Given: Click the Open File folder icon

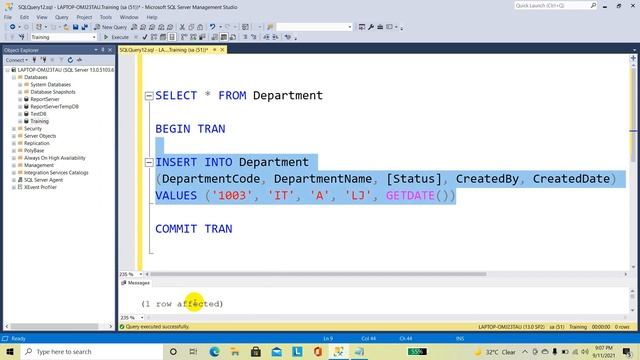Looking at the screenshot, I should (x=66, y=27).
